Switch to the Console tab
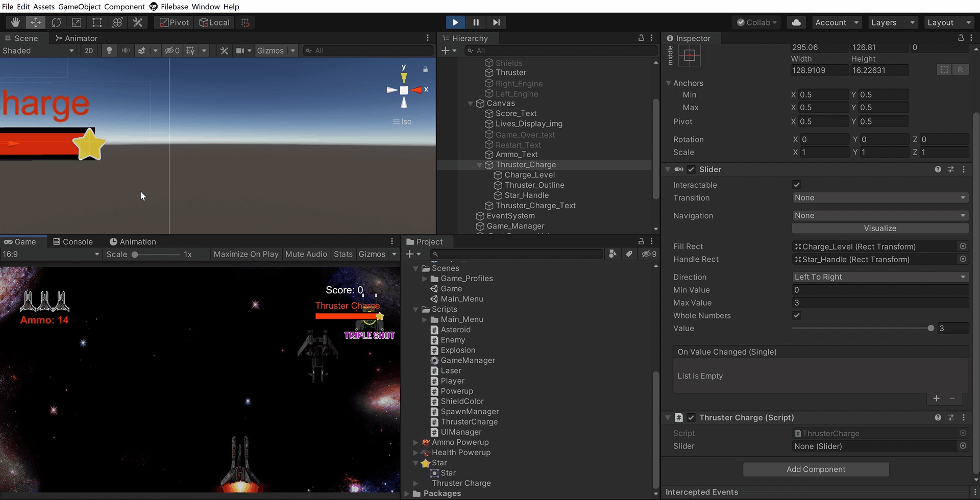 tap(73, 242)
